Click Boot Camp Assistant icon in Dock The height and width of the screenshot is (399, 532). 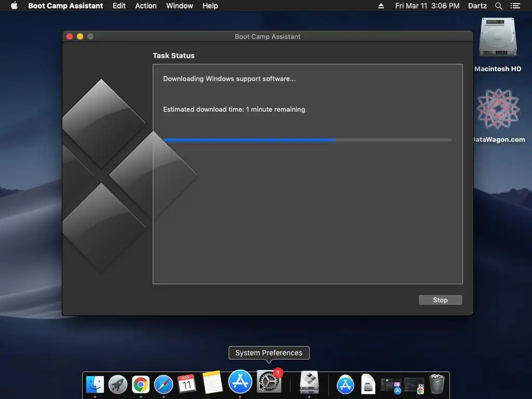(x=309, y=382)
